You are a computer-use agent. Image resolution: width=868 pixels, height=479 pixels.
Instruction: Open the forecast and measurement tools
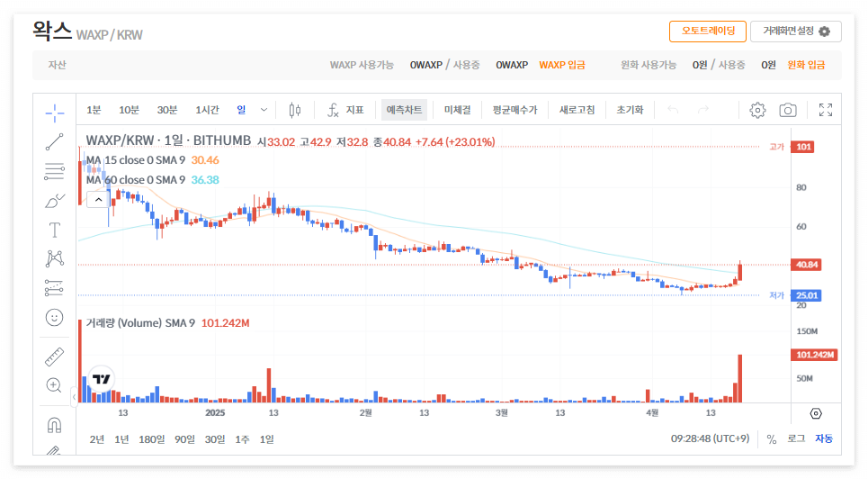click(54, 288)
